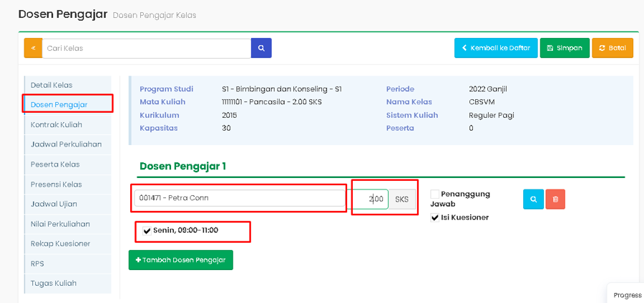644x303 pixels.
Task: Enable the Penanggung Jawab checkbox
Action: [435, 194]
